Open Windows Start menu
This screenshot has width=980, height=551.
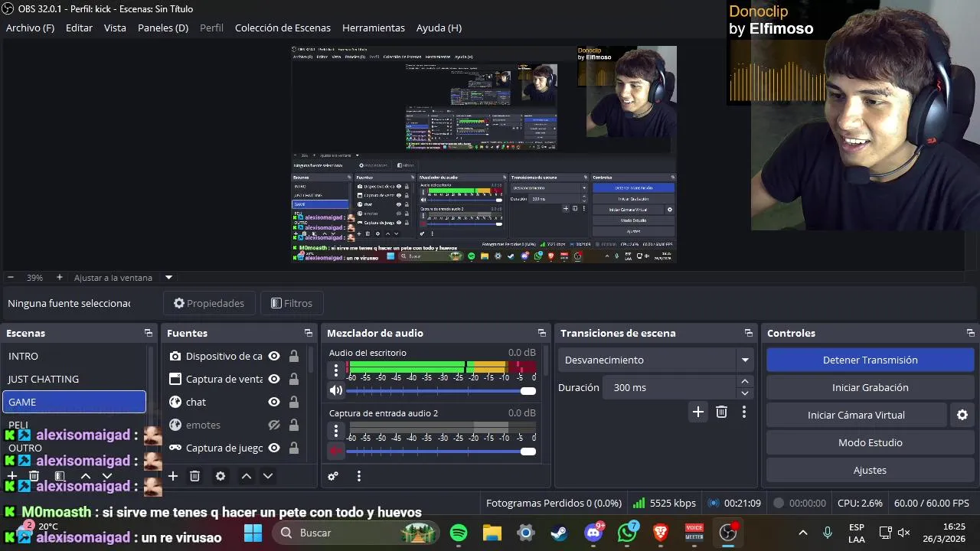coord(253,533)
